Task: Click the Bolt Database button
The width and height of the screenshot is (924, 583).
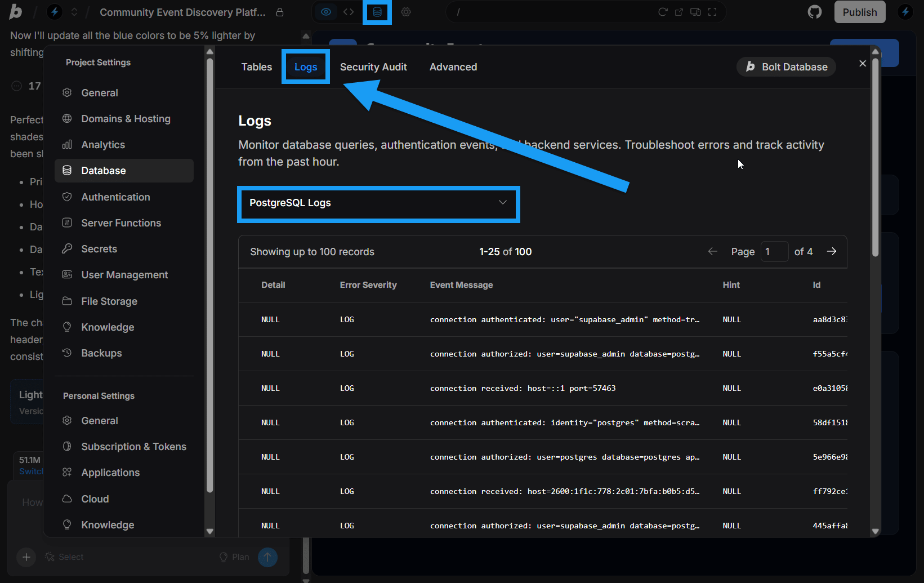Action: click(785, 66)
